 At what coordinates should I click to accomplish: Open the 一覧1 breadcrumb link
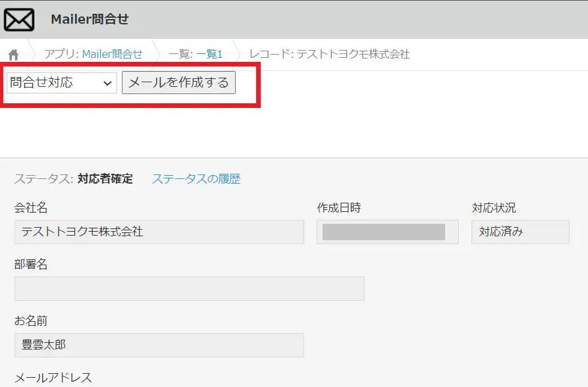point(209,55)
